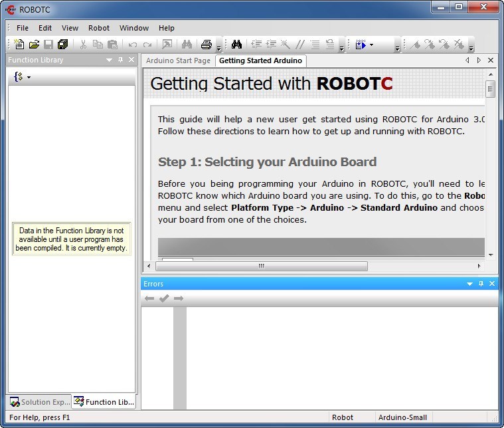The height and width of the screenshot is (428, 504).
Task: Click the Robot status bar entry
Action: (x=343, y=417)
